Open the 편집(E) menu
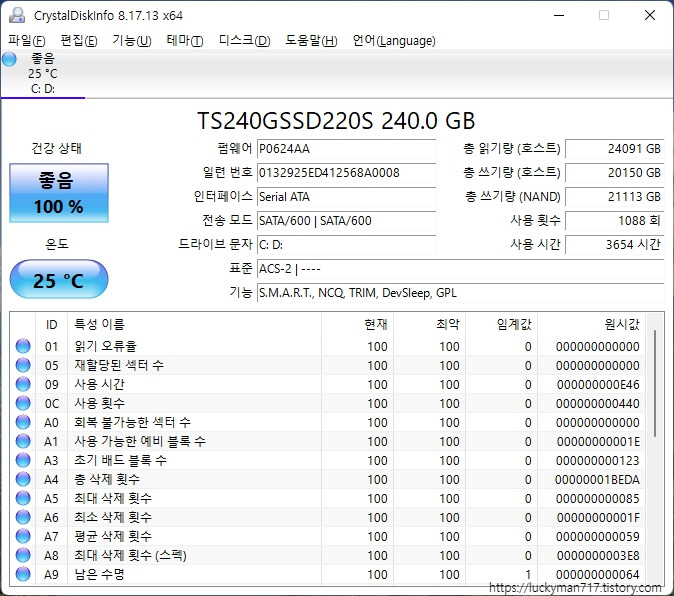 point(79,41)
